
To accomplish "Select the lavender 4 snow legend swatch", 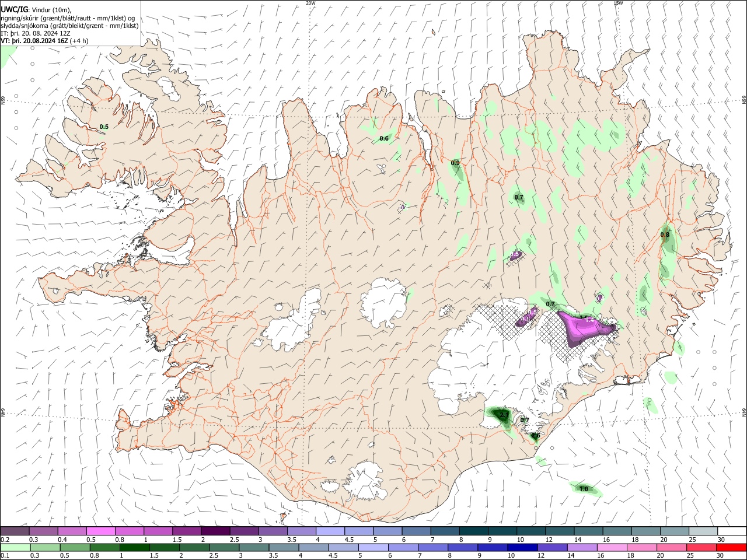I will 330,531.
